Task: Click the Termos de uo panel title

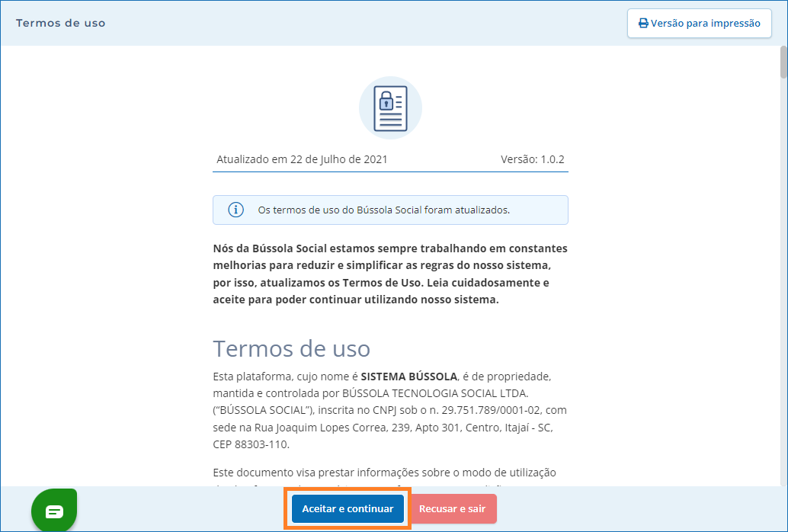Action: click(60, 23)
